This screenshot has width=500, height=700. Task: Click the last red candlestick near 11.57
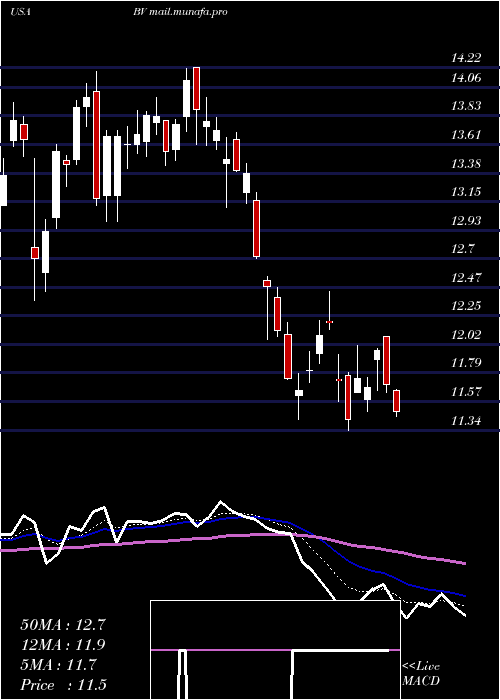click(396, 401)
